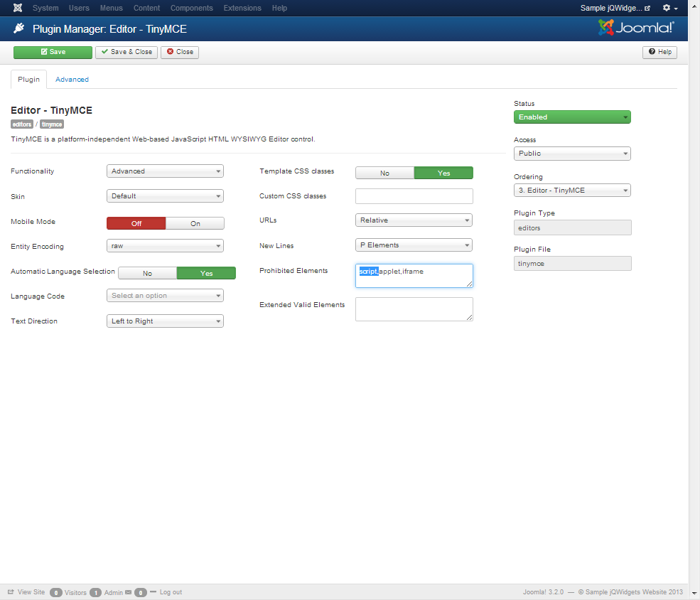Open the Functionality dropdown
The height and width of the screenshot is (600, 700).
[x=165, y=171]
